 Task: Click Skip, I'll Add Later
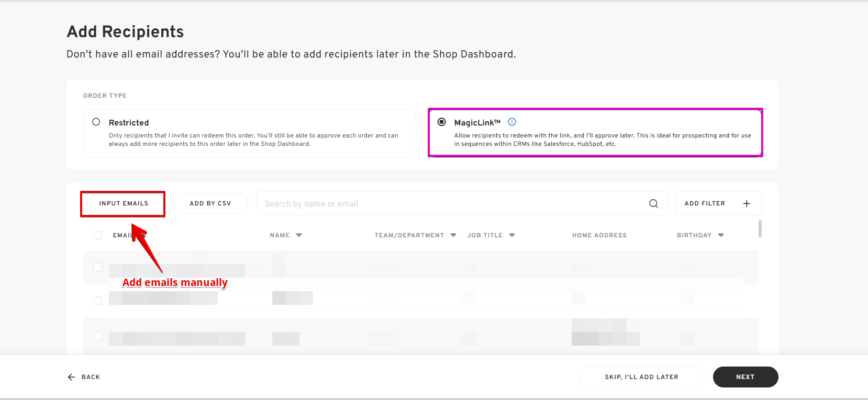pos(641,377)
